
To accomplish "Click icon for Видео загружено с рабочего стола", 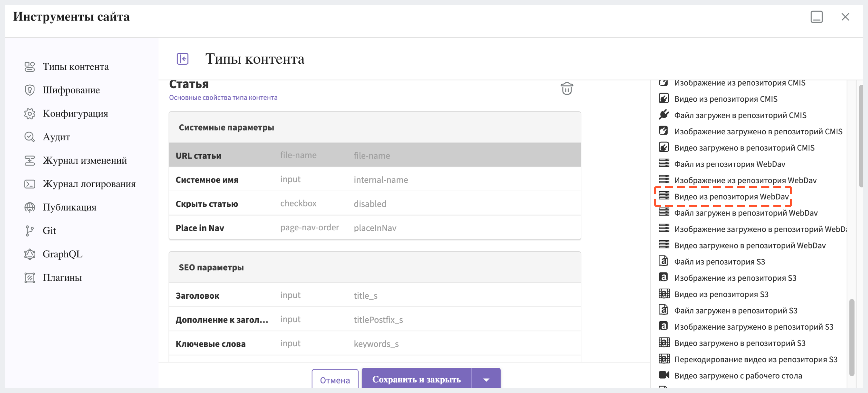I will pos(664,375).
